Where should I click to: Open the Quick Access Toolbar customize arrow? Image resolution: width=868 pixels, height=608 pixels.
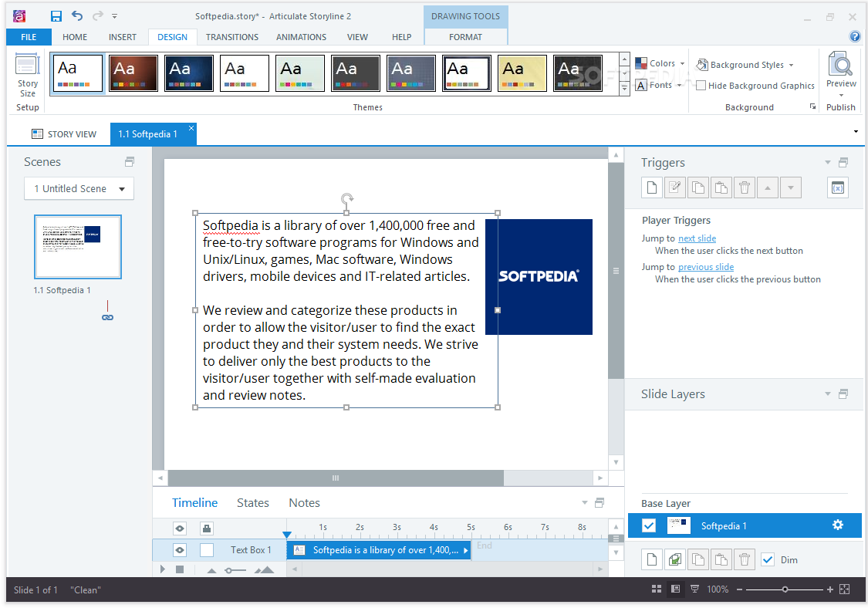[x=115, y=16]
